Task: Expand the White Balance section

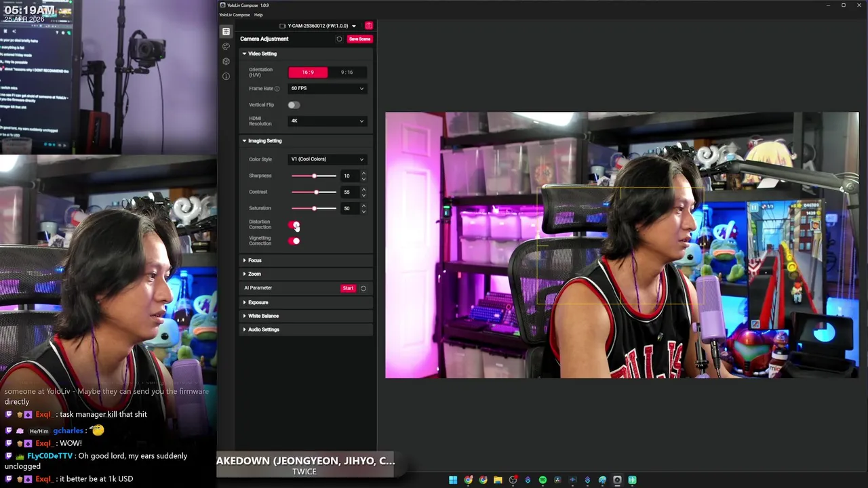Action: pos(305,316)
